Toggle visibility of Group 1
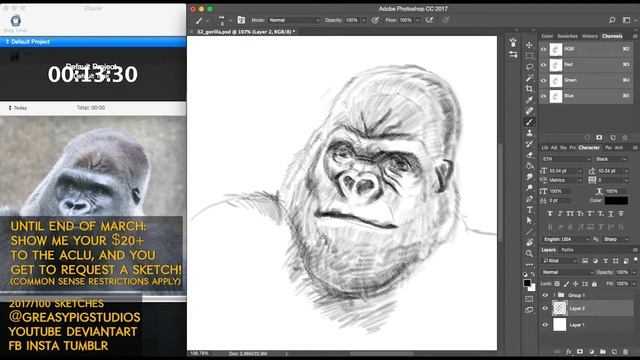Screen dimensions: 640x360 tap(545, 295)
